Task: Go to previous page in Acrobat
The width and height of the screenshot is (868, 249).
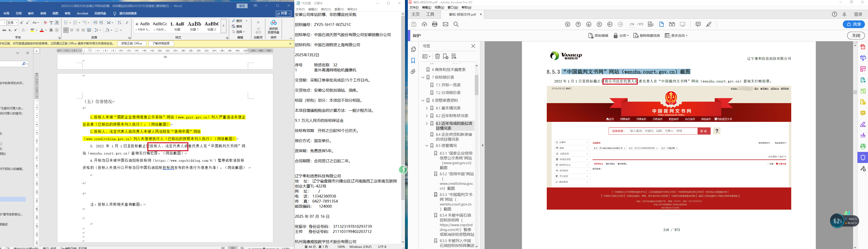Action: (578, 24)
